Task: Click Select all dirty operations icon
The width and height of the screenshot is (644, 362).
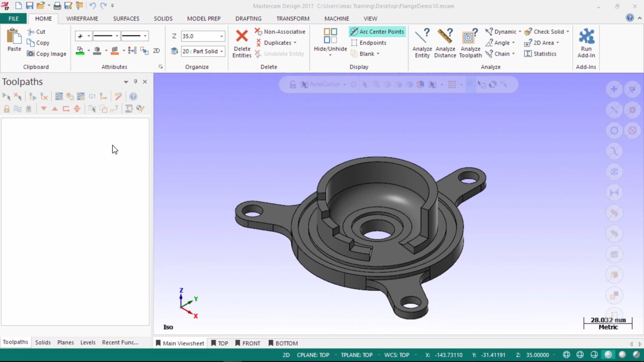Action: tap(18, 97)
